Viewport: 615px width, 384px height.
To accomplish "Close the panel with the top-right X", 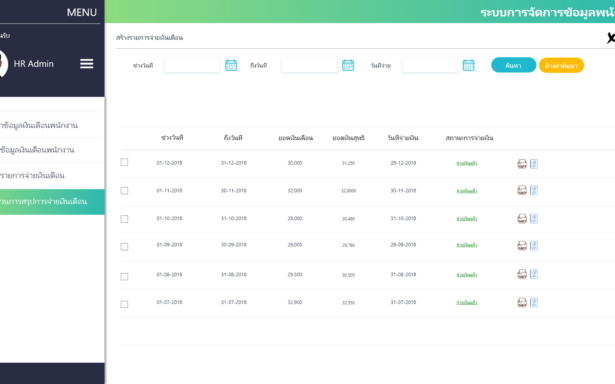I will [x=611, y=38].
